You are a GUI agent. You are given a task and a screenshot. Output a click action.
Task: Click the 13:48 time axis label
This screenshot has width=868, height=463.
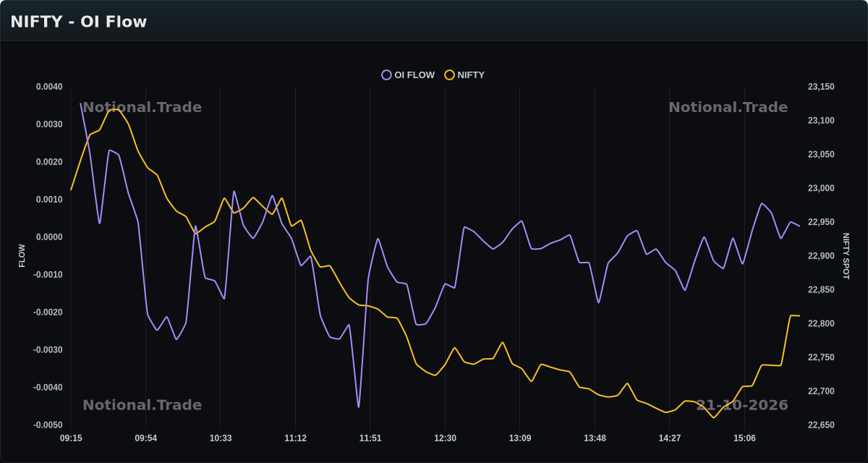pyautogui.click(x=595, y=438)
